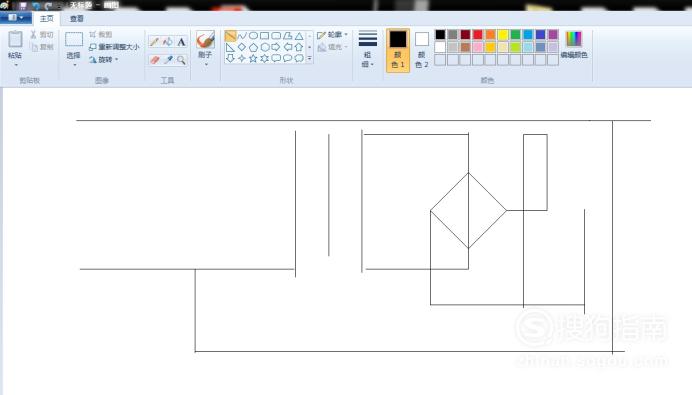Choose the Oval callout shape

point(288,58)
